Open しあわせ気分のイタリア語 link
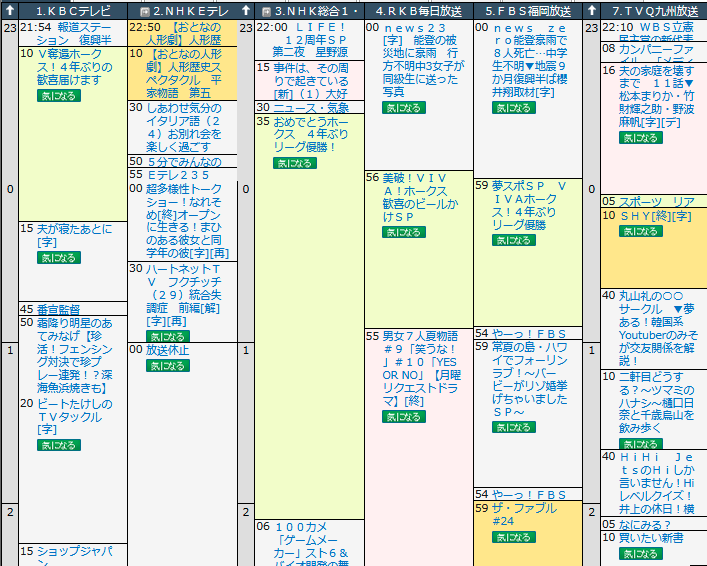The height and width of the screenshot is (566, 707). [x=184, y=128]
